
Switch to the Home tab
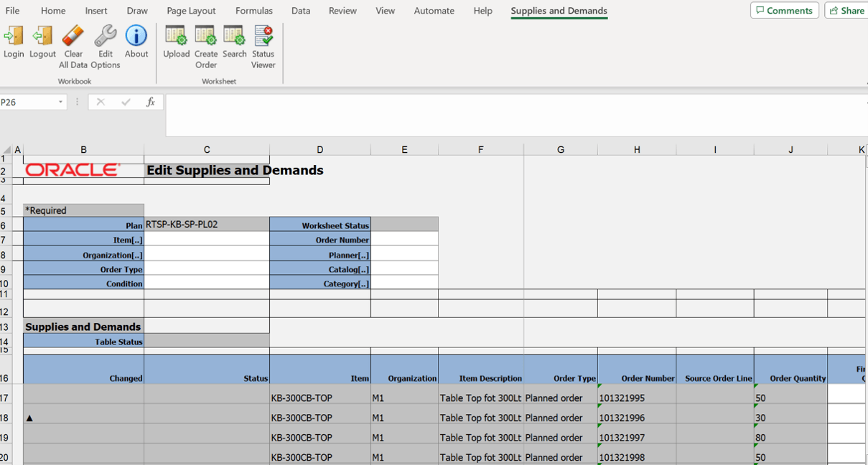[53, 11]
